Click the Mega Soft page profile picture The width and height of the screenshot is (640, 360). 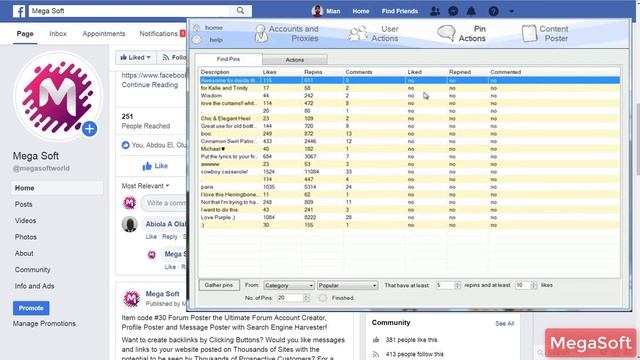point(58,96)
